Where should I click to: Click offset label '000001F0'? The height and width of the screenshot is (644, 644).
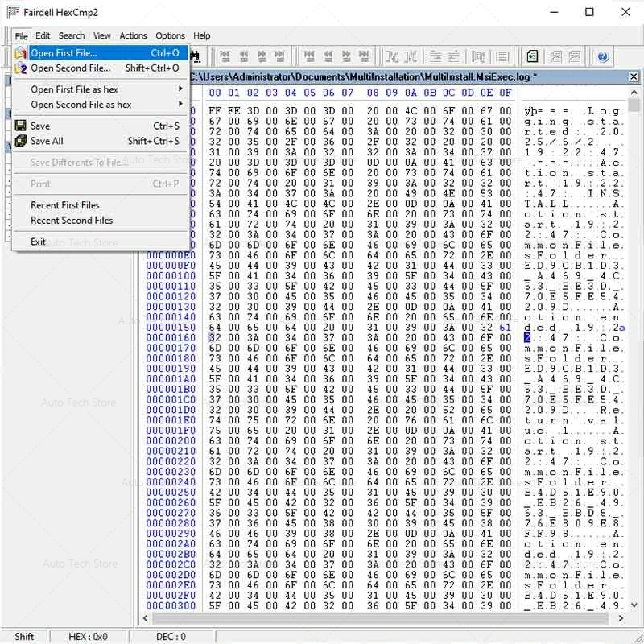click(171, 431)
